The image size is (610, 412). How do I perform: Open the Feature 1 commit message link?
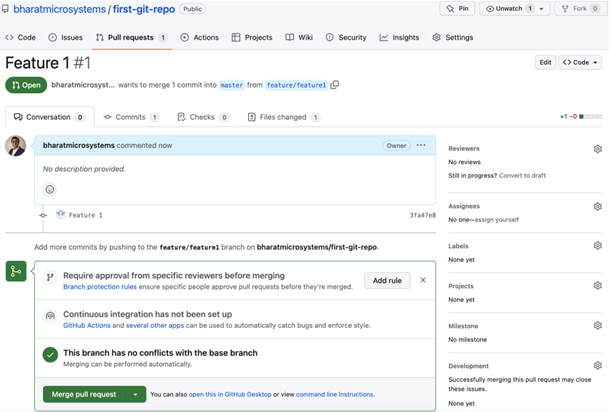tap(86, 215)
